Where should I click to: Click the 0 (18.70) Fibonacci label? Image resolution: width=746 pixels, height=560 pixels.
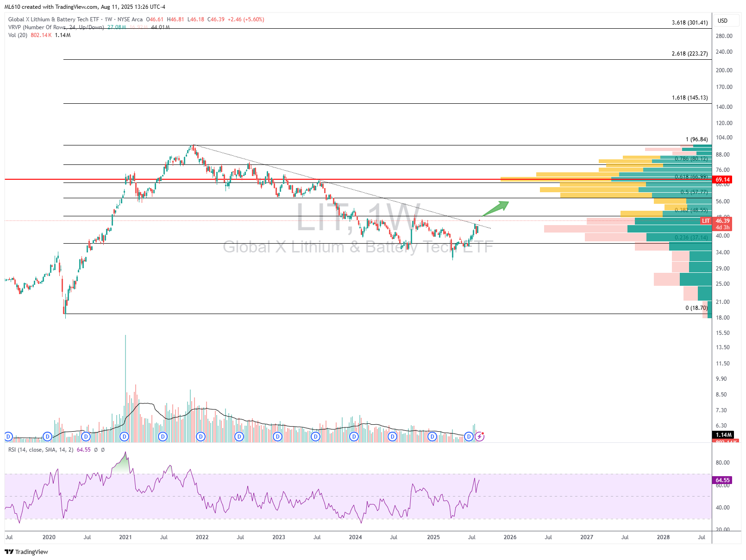[x=696, y=308]
